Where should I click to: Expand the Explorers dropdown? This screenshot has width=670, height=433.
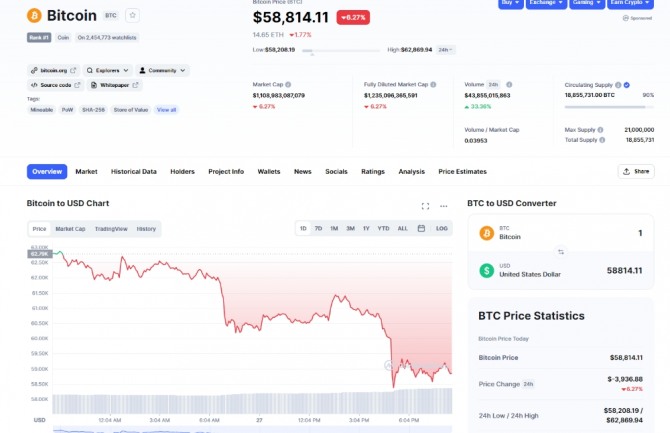click(x=106, y=70)
